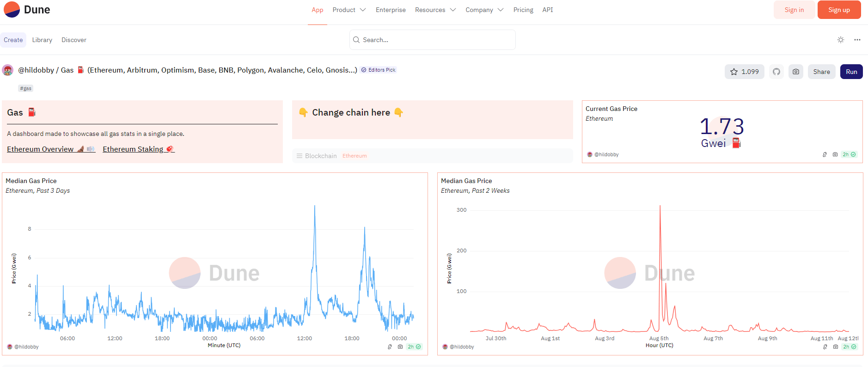Image resolution: width=868 pixels, height=367 pixels.
Task: Open @hildobby author in Past 3 Days chart
Action: (x=23, y=347)
